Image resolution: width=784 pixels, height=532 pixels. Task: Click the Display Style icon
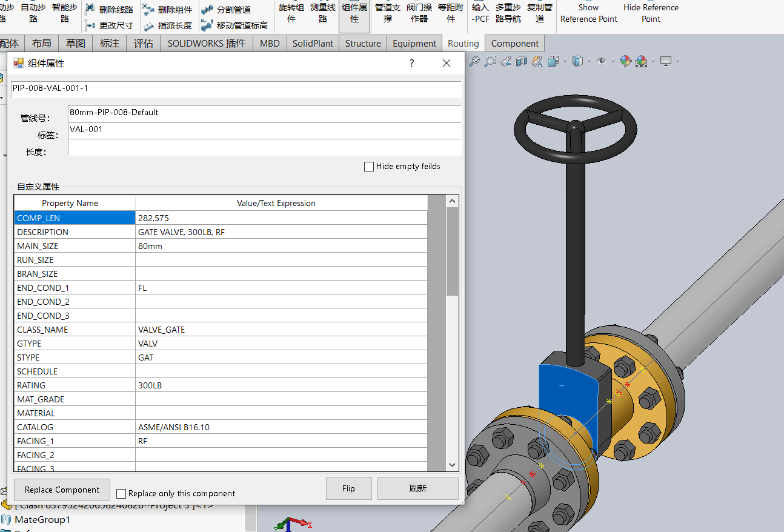(x=577, y=61)
